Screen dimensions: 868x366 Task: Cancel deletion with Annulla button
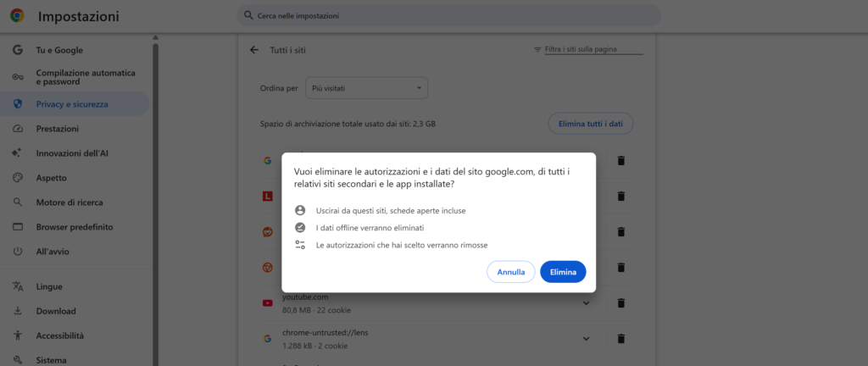510,272
